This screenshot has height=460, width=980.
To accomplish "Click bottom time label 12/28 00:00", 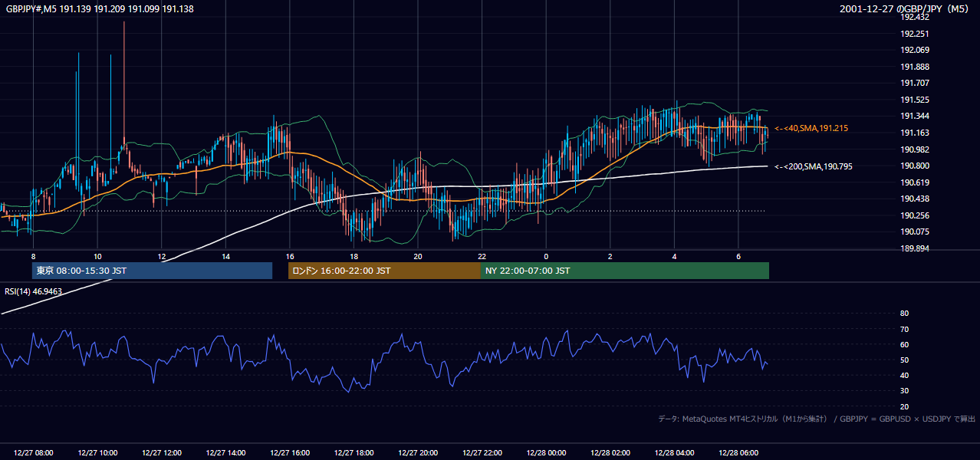I will (546, 453).
